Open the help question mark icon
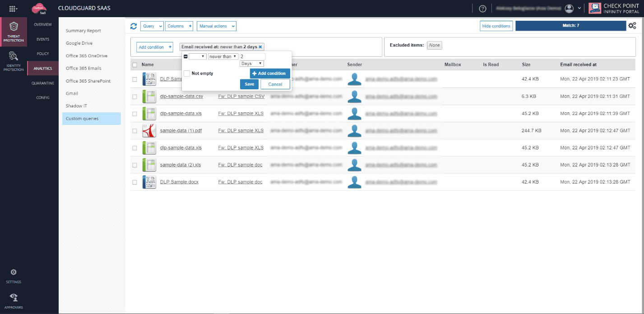This screenshot has width=644, height=314. pyautogui.click(x=482, y=9)
